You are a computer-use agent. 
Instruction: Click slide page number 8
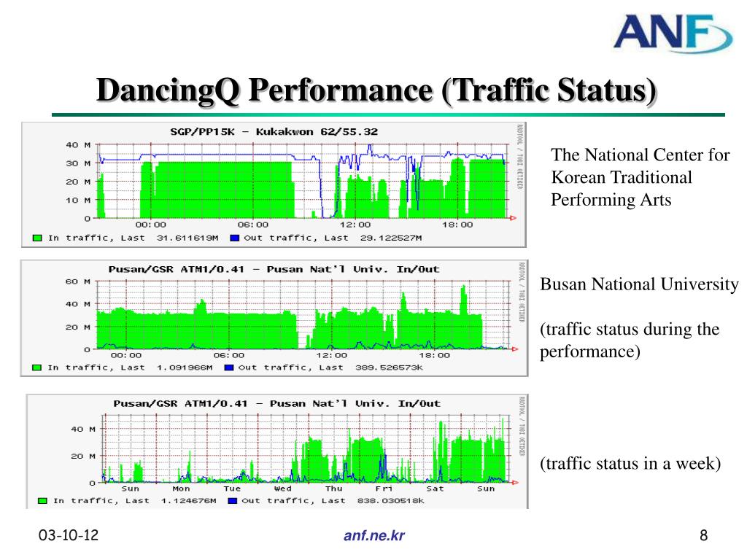click(x=704, y=535)
